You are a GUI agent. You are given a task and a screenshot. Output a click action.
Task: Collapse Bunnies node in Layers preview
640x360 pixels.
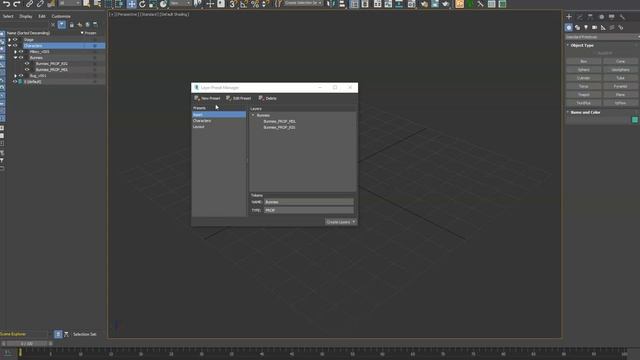(x=253, y=115)
